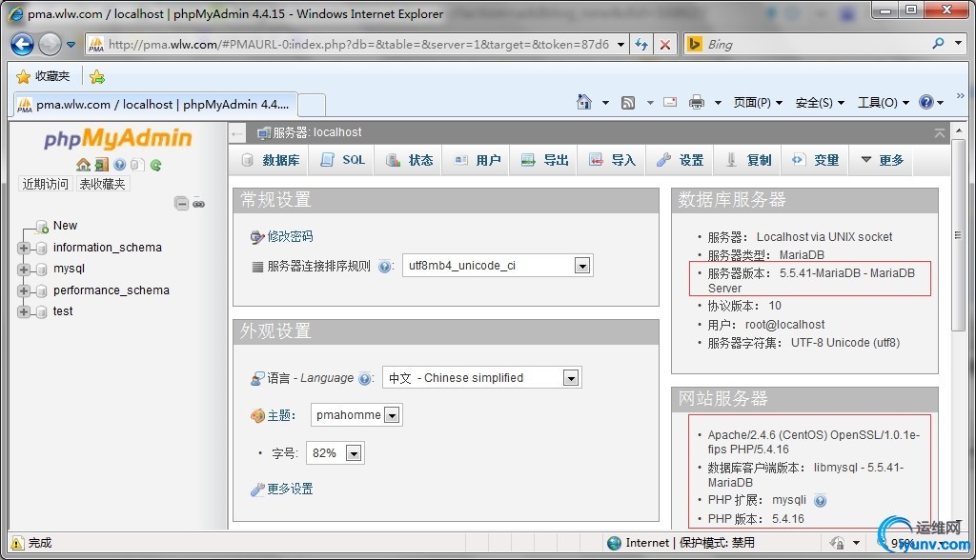Click the 近期访问 Recent button

pos(46,184)
